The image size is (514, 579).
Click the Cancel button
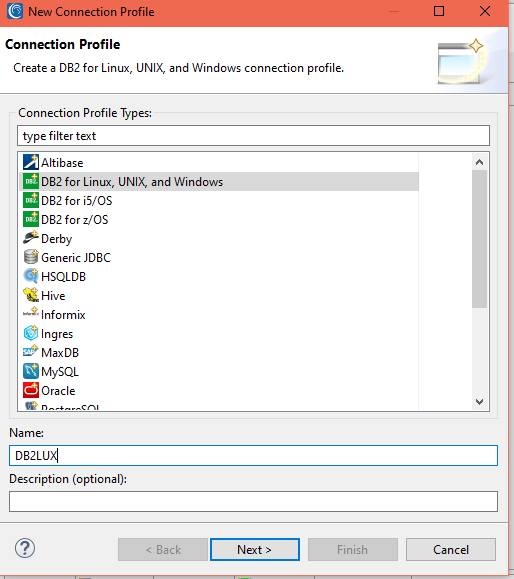click(451, 549)
